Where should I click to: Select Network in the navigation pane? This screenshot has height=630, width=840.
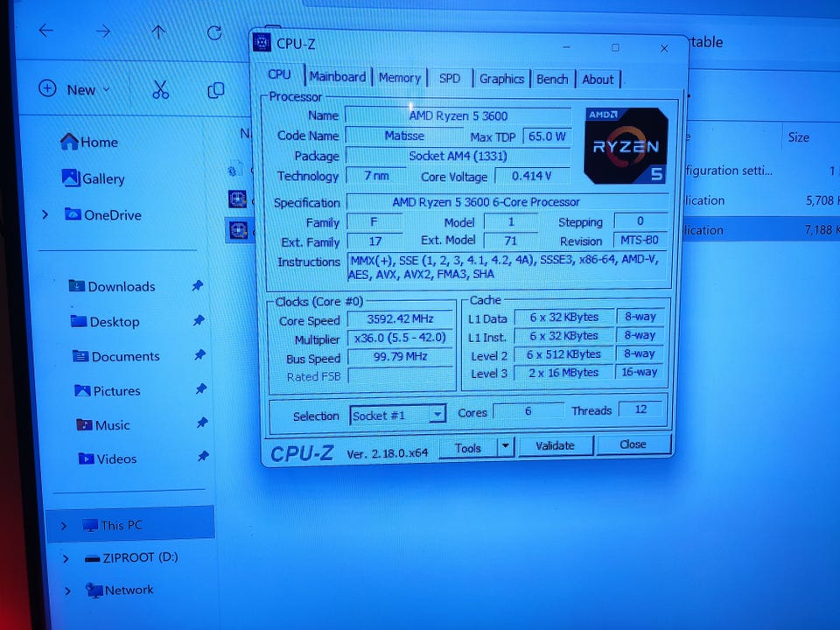pyautogui.click(x=120, y=590)
